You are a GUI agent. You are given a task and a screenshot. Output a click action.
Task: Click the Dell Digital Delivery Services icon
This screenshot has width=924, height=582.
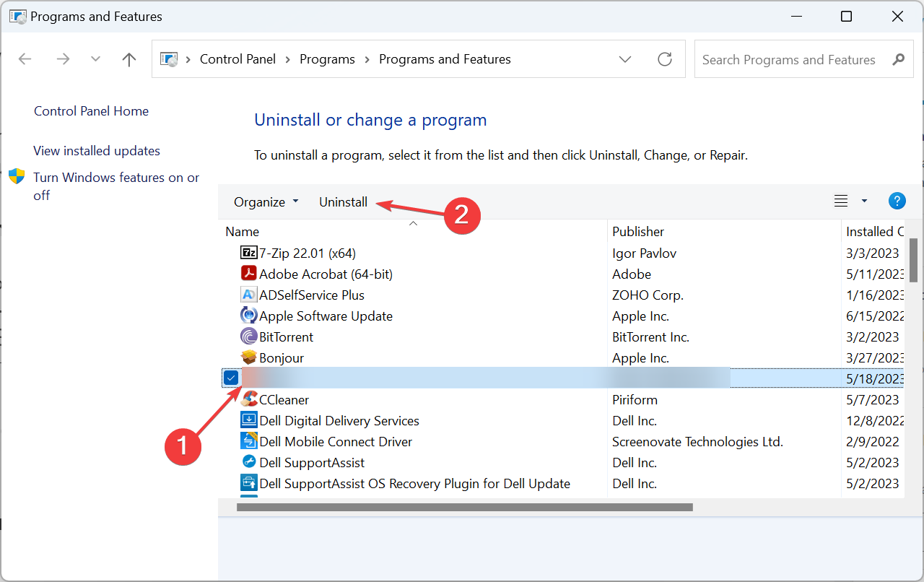[x=248, y=420]
